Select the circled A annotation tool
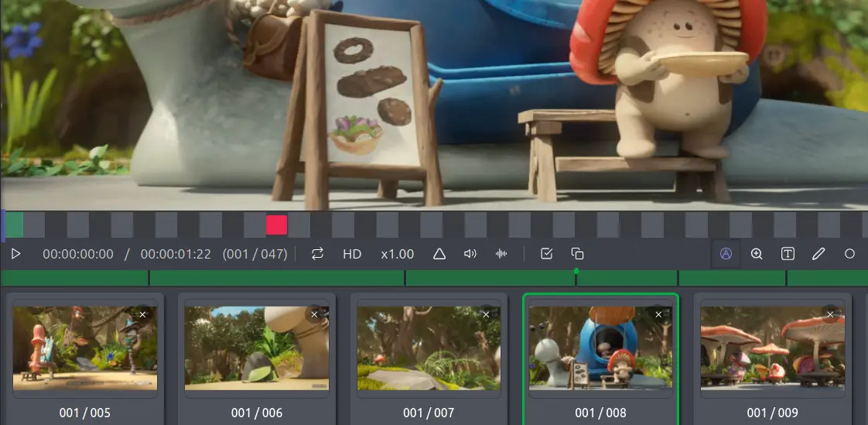Image resolution: width=868 pixels, height=425 pixels. point(726,254)
